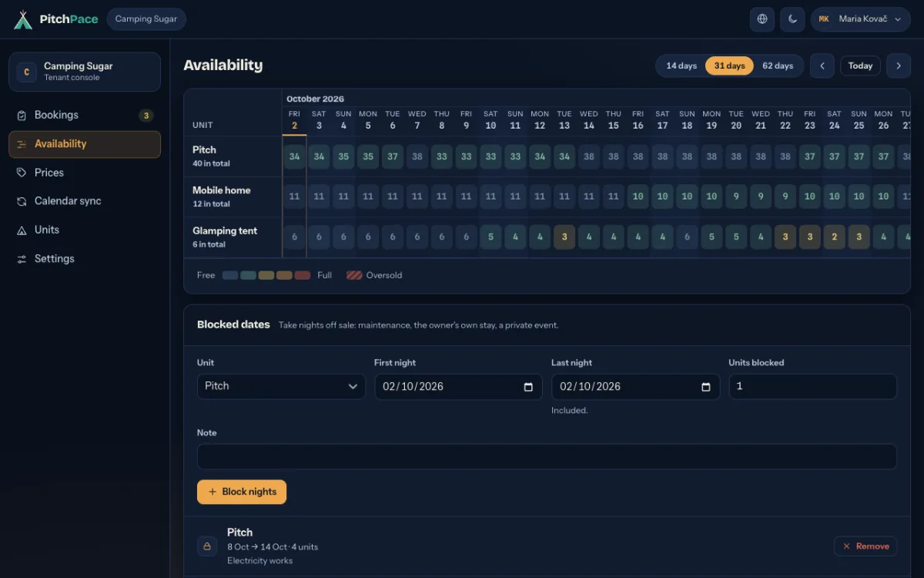This screenshot has width=924, height=578.
Task: Click the Units blocked number field
Action: 812,386
